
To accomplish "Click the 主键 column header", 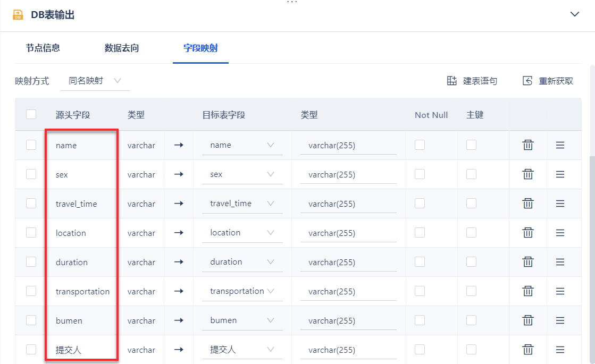I will (475, 115).
